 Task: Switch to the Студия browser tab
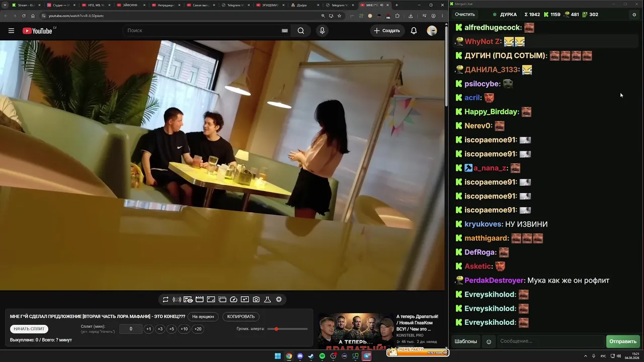(x=61, y=5)
